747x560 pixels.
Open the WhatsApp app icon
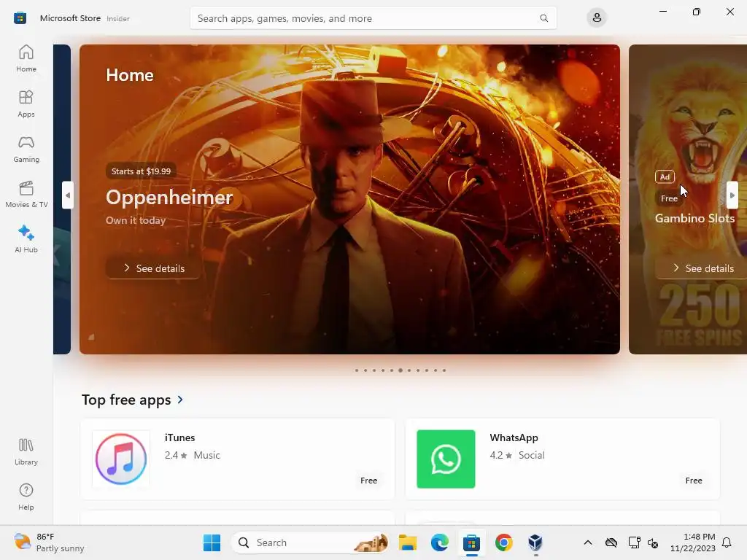pyautogui.click(x=446, y=459)
